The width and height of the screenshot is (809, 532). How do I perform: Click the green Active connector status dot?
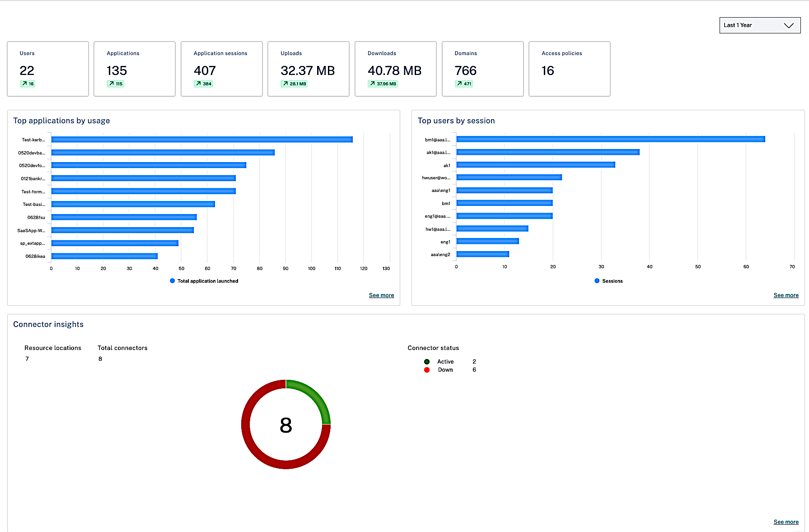(427, 362)
